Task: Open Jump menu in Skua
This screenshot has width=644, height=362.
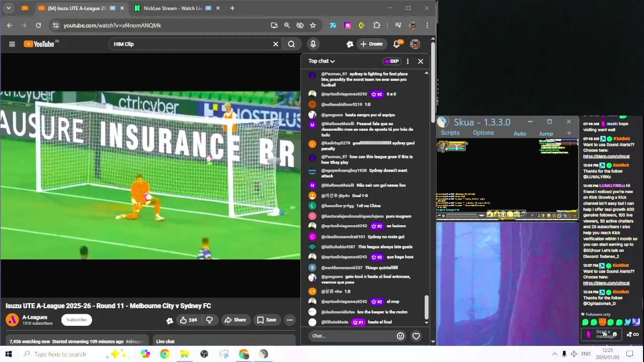Action: (x=546, y=134)
